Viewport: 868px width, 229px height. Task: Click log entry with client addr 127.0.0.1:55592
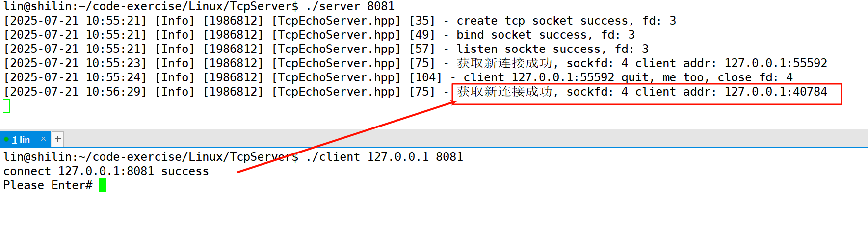click(x=416, y=63)
